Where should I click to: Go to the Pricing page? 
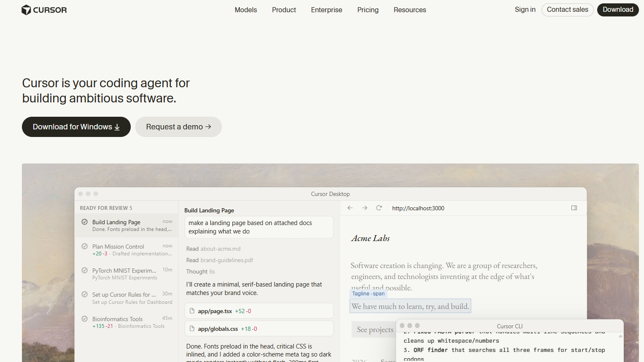(368, 10)
